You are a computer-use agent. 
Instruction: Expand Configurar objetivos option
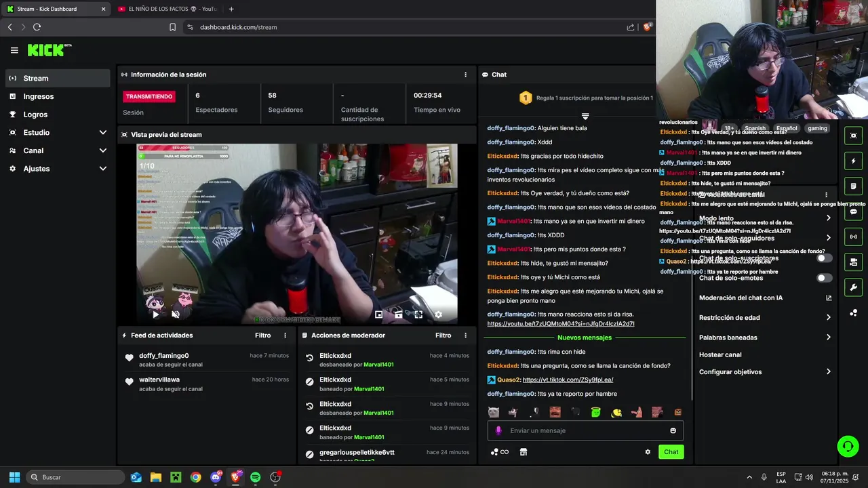(x=765, y=371)
